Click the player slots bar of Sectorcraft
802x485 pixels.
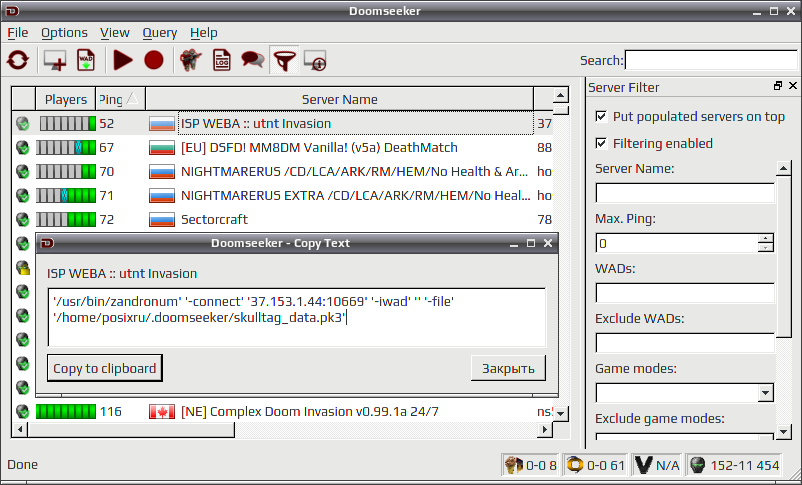[66, 219]
